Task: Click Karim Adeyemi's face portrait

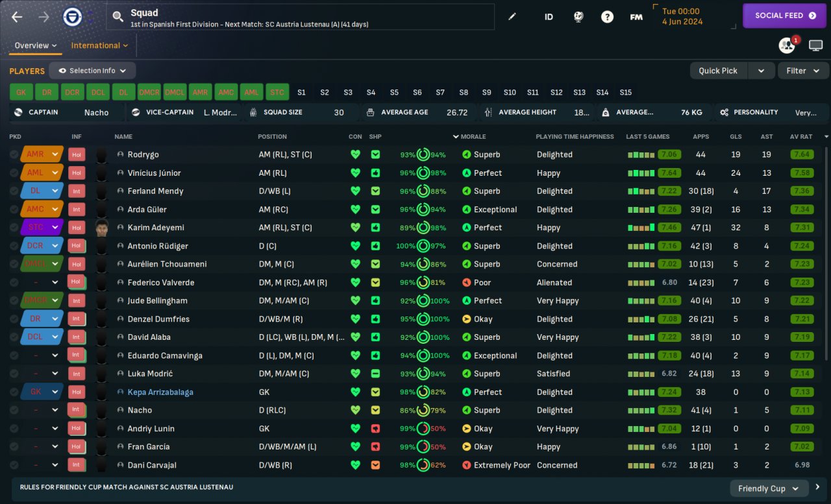Action: tap(101, 228)
